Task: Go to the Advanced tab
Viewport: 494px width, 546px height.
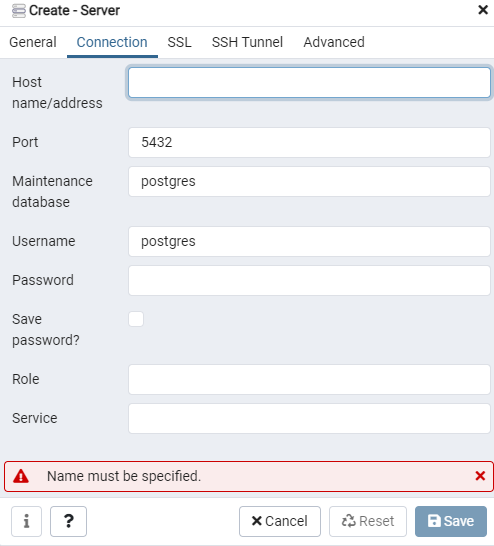Action: coord(334,42)
